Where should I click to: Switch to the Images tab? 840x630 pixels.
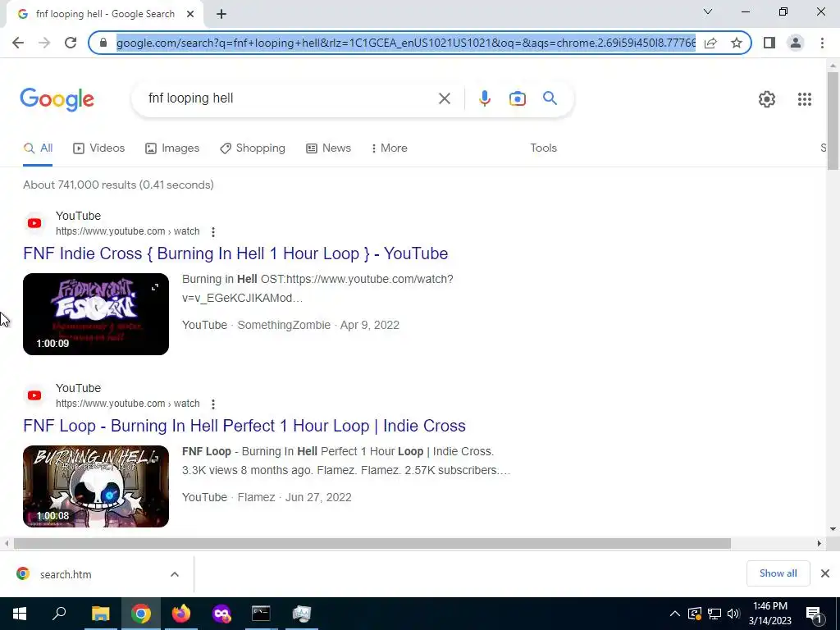(172, 148)
